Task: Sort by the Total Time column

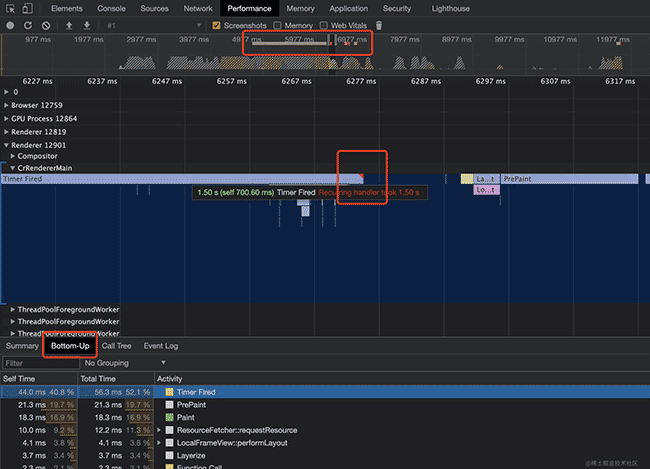Action: [x=116, y=379]
